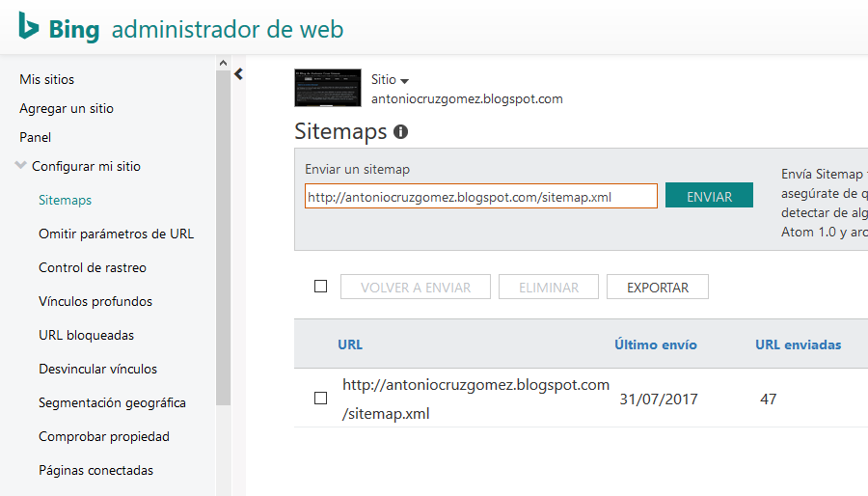This screenshot has height=496, width=868.
Task: Click the sidebar vertical scrollbar
Action: [x=223, y=238]
